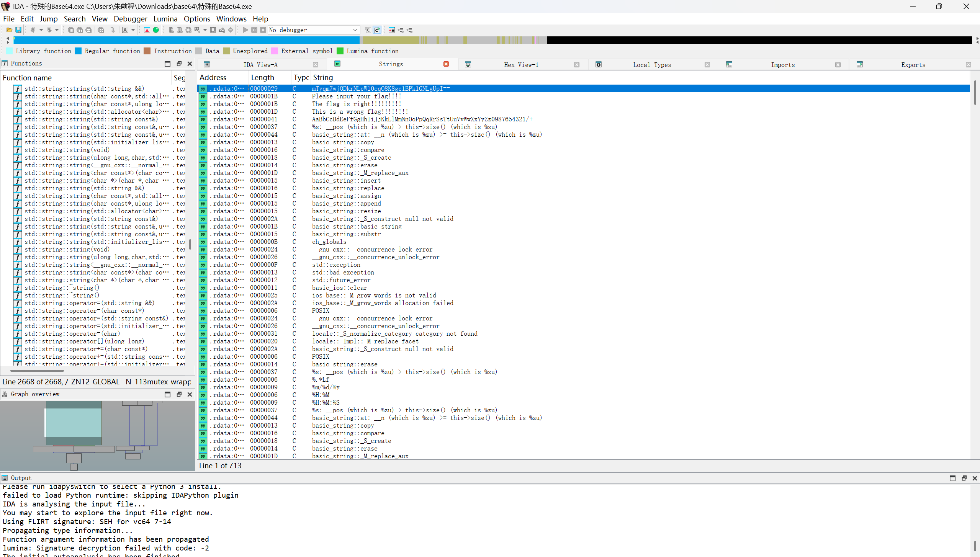This screenshot has height=557, width=980.
Task: Select the 'Please input your flag!!!!' string row
Action: click(356, 96)
